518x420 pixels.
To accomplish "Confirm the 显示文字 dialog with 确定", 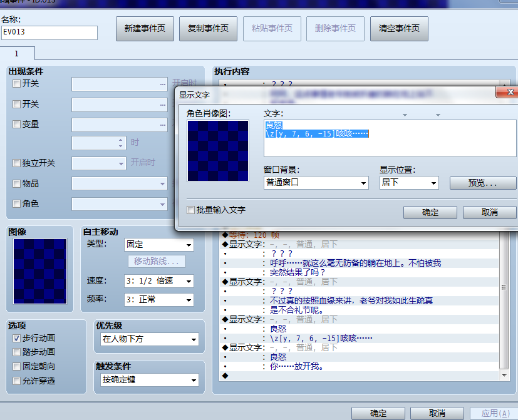I will [430, 212].
